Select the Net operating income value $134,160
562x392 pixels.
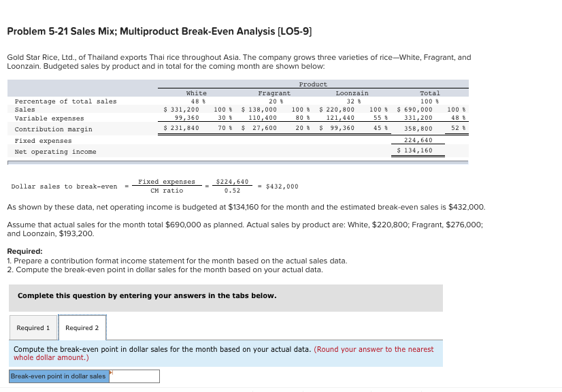[x=416, y=151]
